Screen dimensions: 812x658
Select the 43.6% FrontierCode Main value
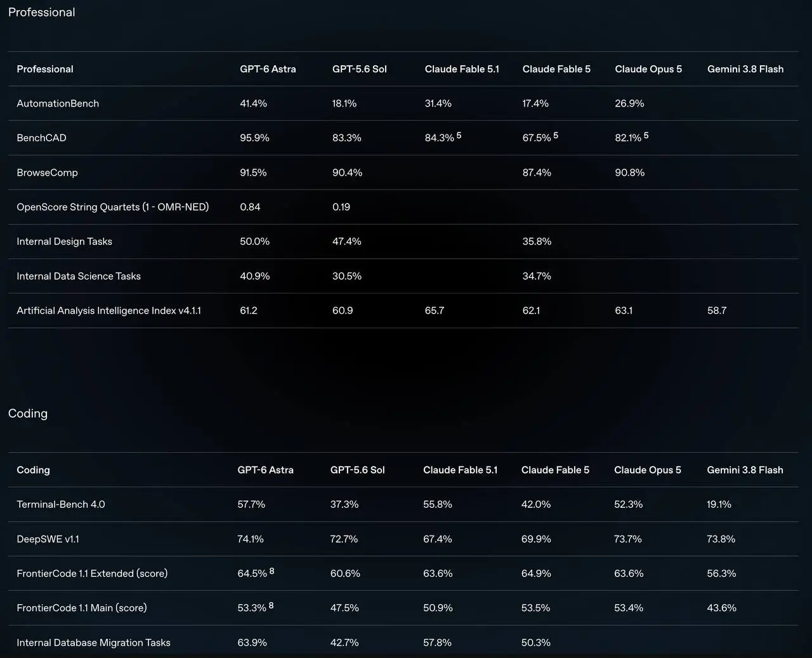(722, 608)
